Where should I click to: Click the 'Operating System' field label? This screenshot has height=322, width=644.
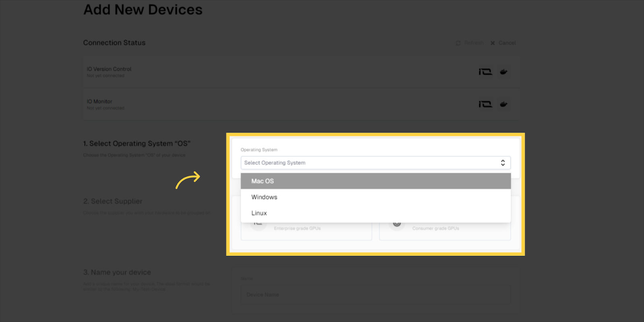[x=259, y=150]
